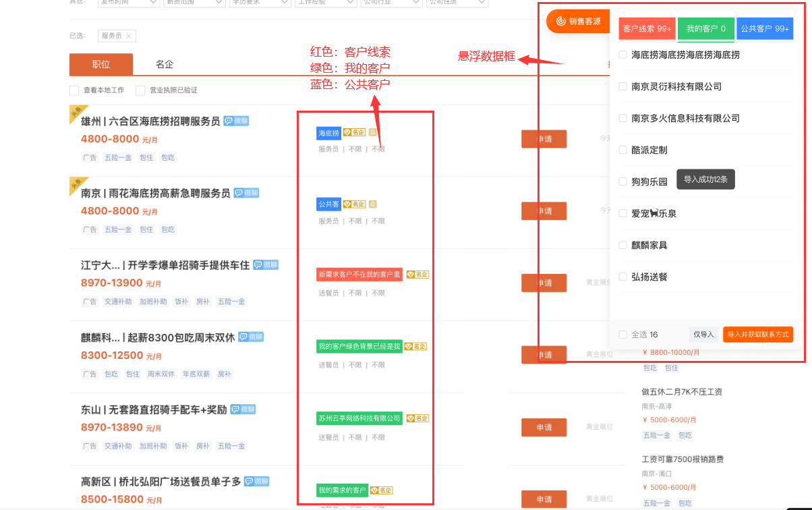Click the 导入并获取联系方式 button

click(757, 335)
